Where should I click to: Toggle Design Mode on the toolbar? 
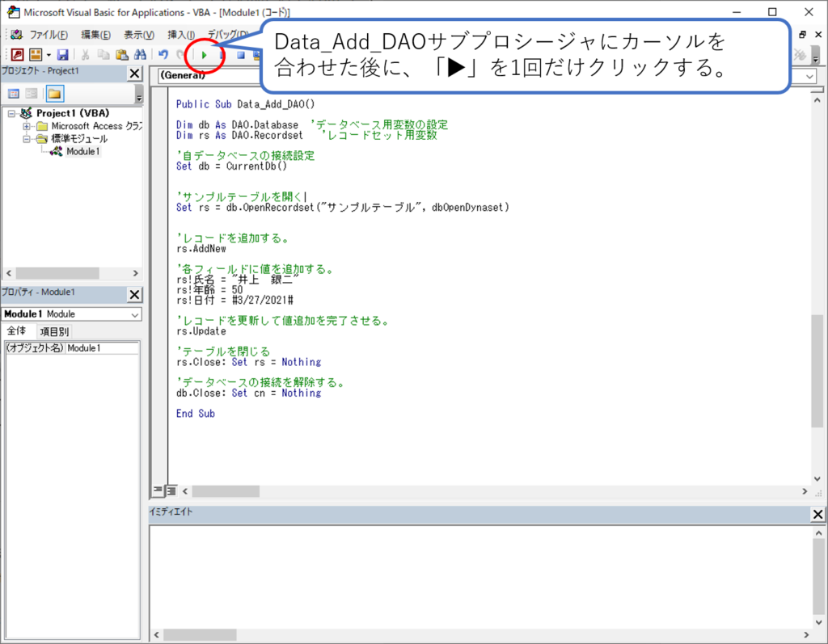[257, 55]
